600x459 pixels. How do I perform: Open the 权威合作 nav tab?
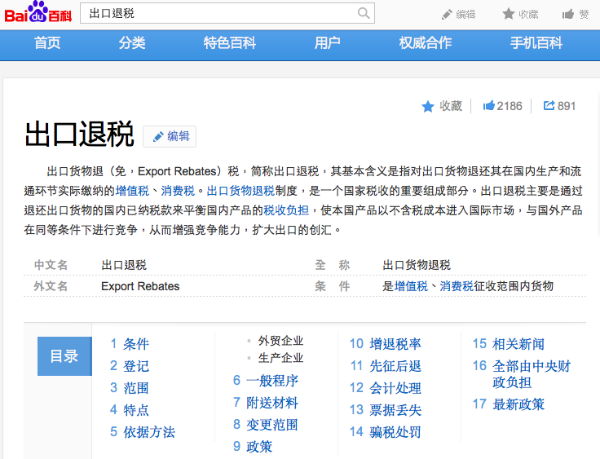point(426,43)
